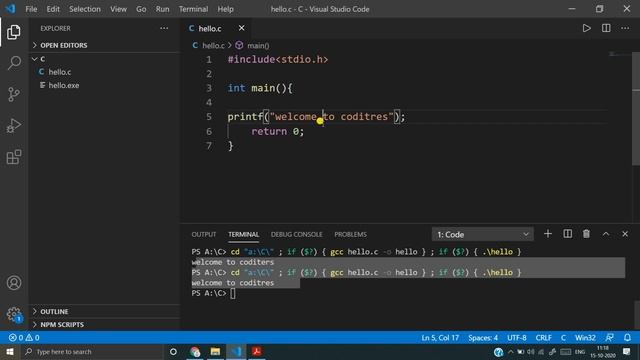
Task: Switch to the Debug Console tab
Action: point(296,234)
